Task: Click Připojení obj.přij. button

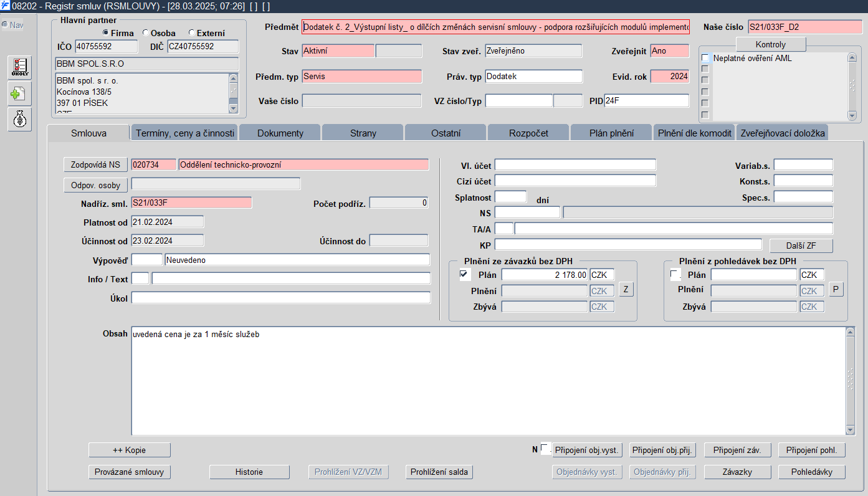Action: [x=662, y=450]
